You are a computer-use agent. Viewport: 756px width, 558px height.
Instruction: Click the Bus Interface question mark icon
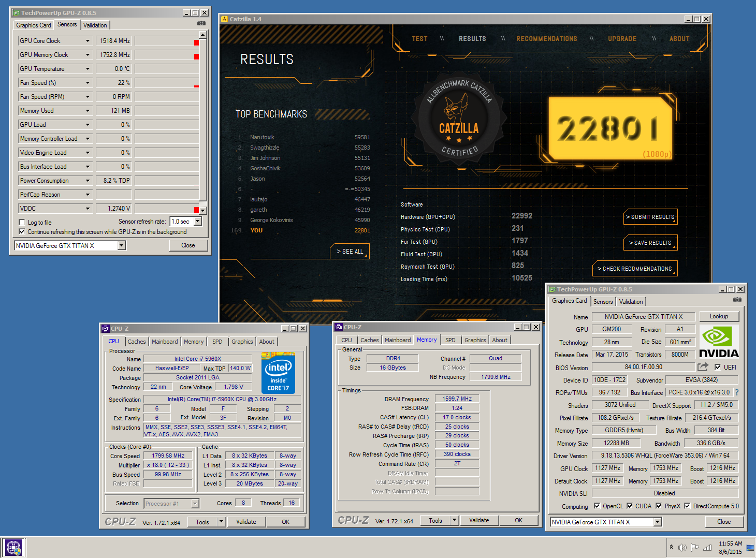[737, 392]
